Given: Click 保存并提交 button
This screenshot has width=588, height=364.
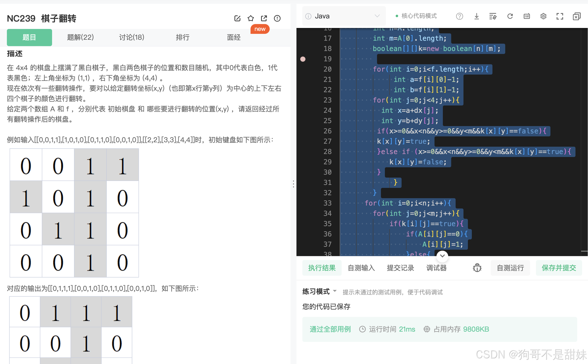Looking at the screenshot, I should (x=559, y=268).
